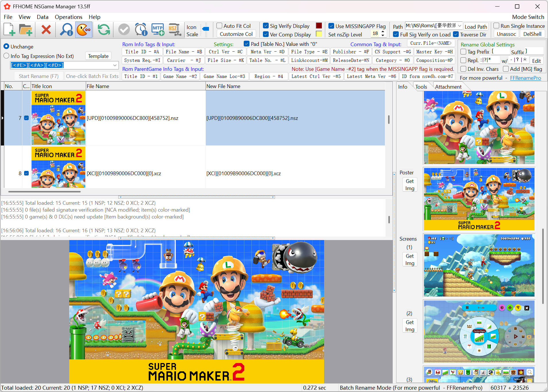
Task: Enable the Auto Fit Col checkbox
Action: 219,26
